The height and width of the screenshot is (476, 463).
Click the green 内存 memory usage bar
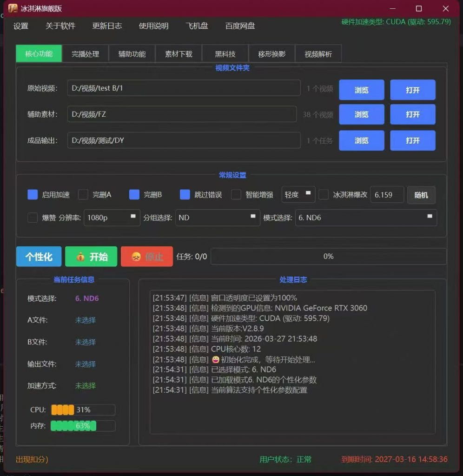83,426
